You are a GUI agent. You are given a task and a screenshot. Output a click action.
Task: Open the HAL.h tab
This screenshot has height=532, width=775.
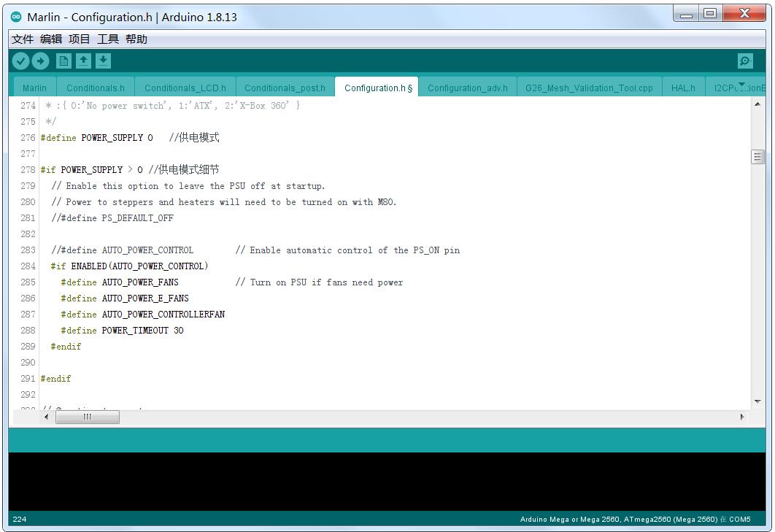[x=683, y=86]
